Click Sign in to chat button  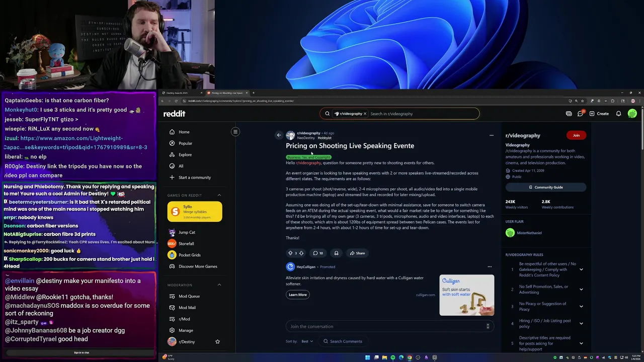pos(82,352)
